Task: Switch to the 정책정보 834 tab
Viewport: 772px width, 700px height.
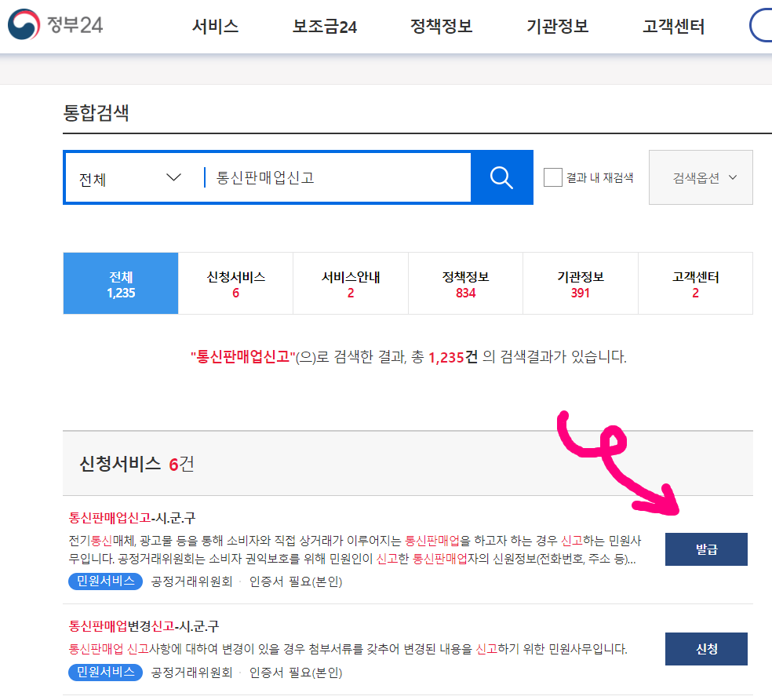Action: (465, 284)
